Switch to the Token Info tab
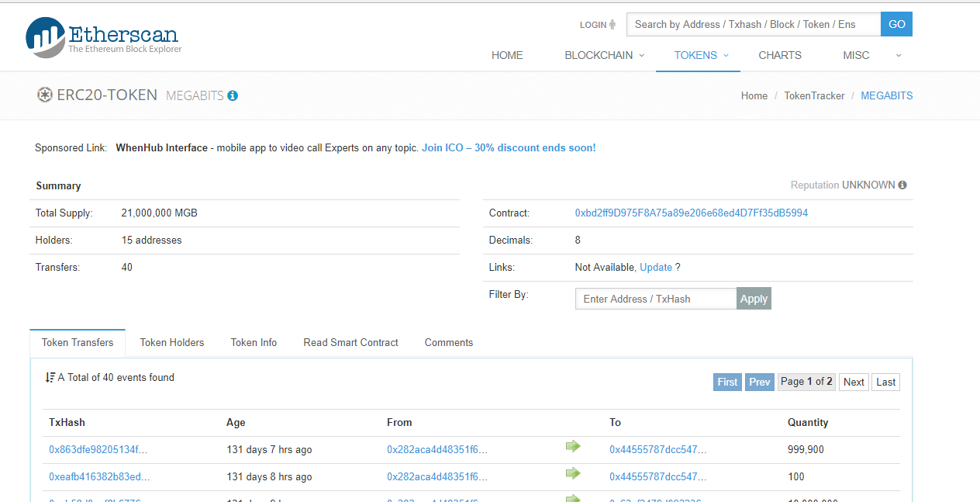980x502 pixels. [254, 342]
